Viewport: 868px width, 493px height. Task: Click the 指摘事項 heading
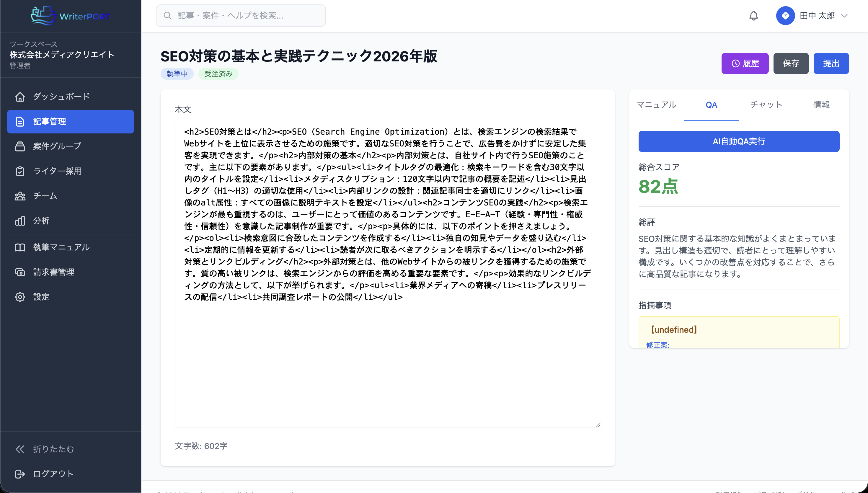click(655, 306)
